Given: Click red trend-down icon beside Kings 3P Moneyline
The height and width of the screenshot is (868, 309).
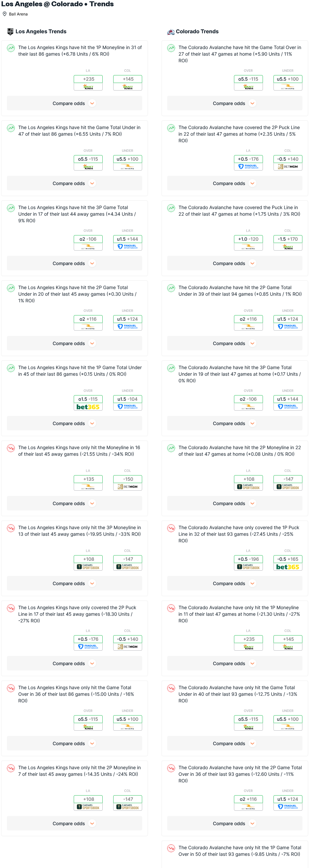Looking at the screenshot, I should [x=11, y=528].
